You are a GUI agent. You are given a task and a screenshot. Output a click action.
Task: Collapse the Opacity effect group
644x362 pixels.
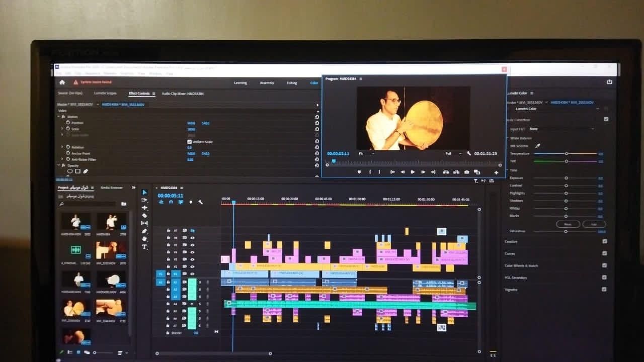[59, 165]
